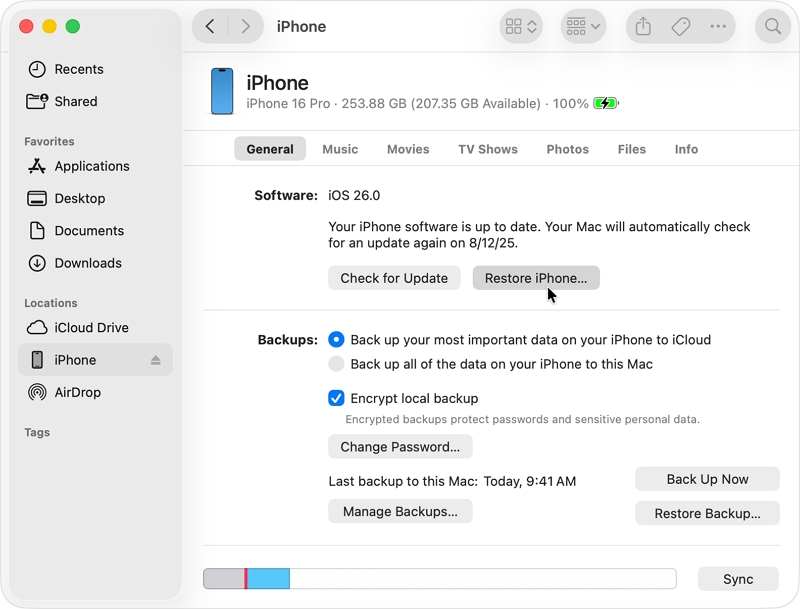Open the TV Shows tab
This screenshot has width=800, height=609.
487,148
